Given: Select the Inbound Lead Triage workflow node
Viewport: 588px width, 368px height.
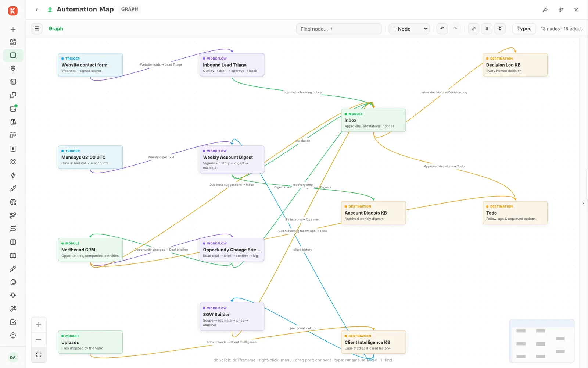Looking at the screenshot, I should [232, 65].
